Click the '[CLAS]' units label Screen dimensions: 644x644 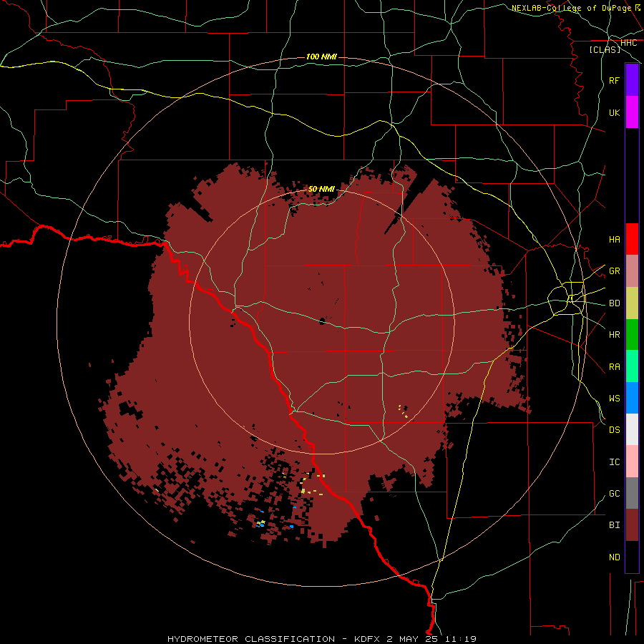[605, 49]
